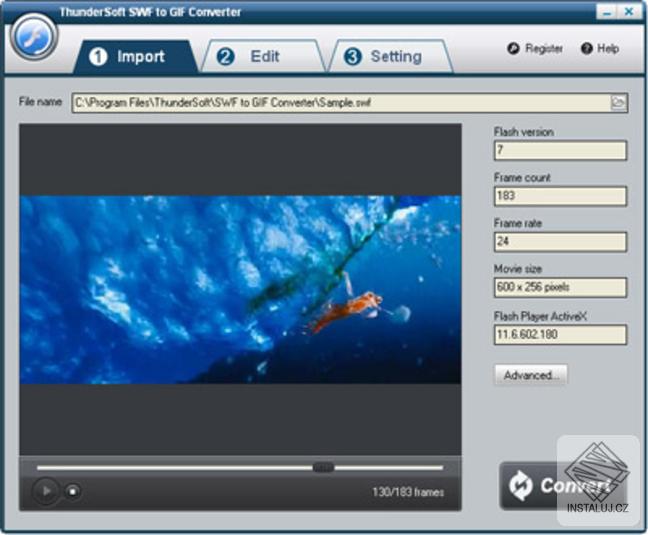Screen dimensions: 648x535
Task: Click the Flash version field
Action: click(x=560, y=150)
